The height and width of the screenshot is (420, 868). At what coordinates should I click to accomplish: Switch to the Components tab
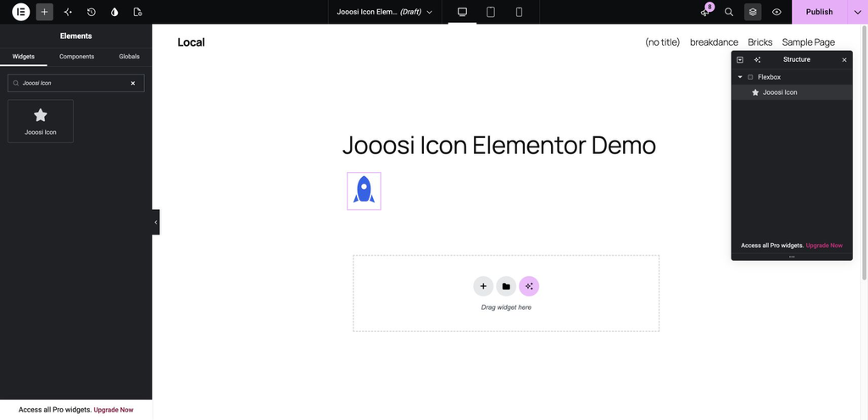pyautogui.click(x=76, y=57)
